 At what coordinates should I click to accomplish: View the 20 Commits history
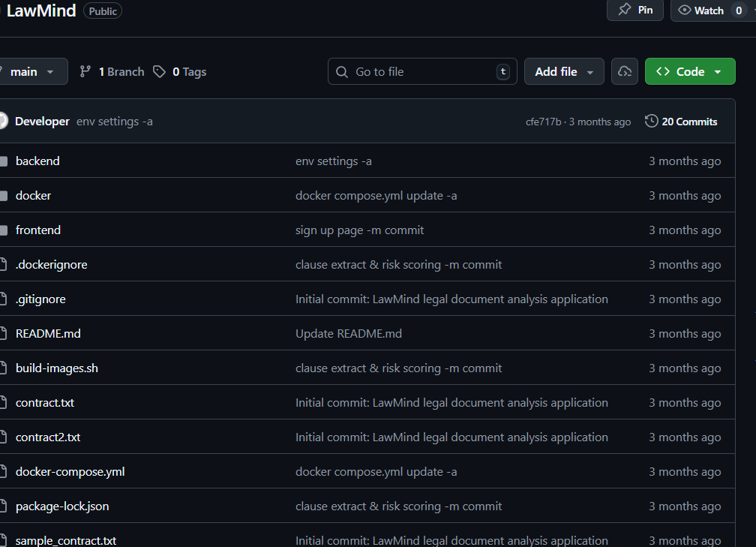tap(681, 121)
